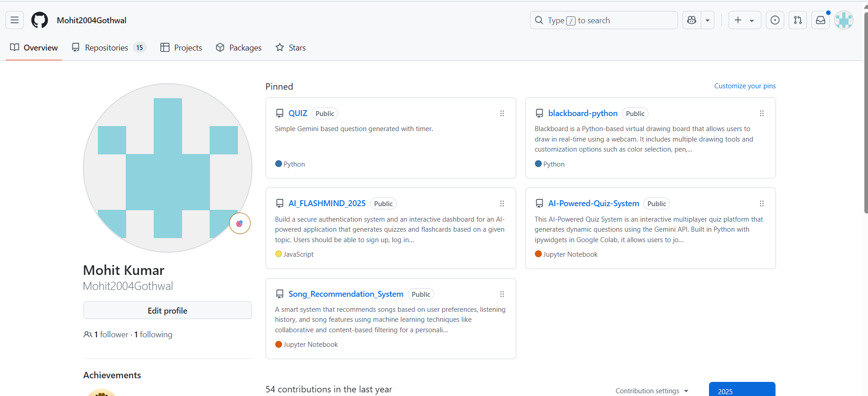Image resolution: width=868 pixels, height=396 pixels.
Task: Open the QUIZ repository link
Action: click(298, 113)
